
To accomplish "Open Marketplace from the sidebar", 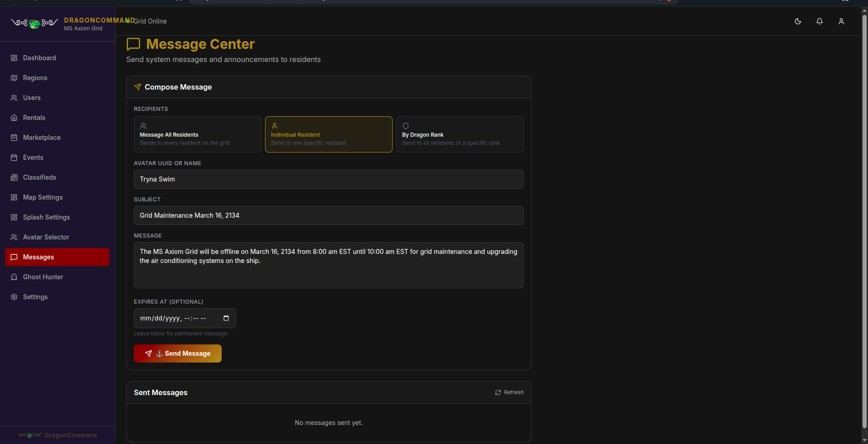I will [x=57, y=138].
